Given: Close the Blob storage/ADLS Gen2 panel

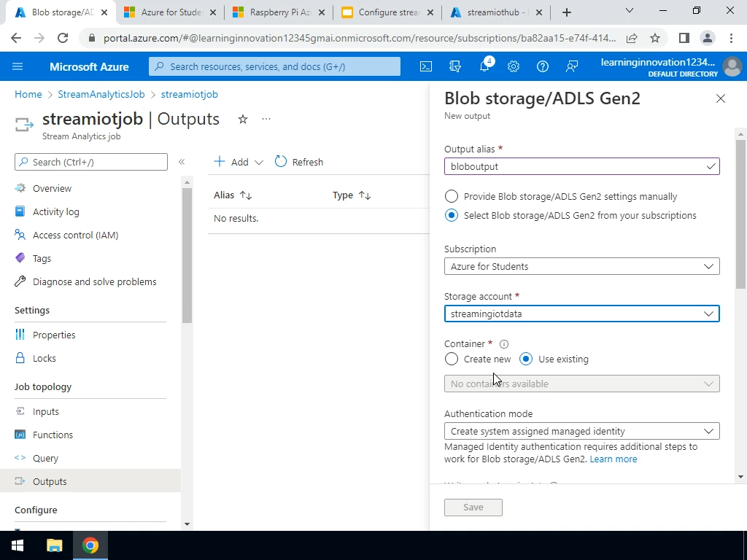Looking at the screenshot, I should coord(720,98).
